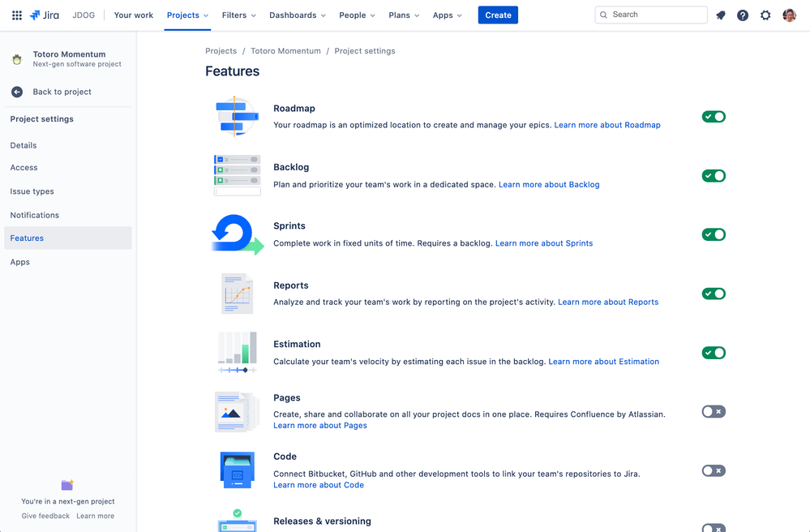The width and height of the screenshot is (810, 532).
Task: Open Learn more about Reports link
Action: (608, 302)
